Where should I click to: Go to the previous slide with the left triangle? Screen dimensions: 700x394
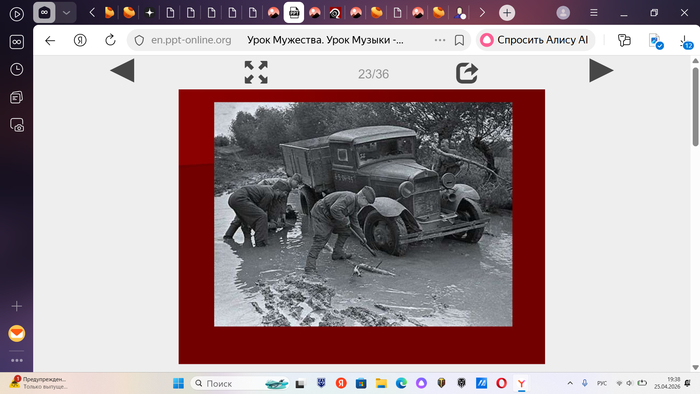(x=122, y=71)
